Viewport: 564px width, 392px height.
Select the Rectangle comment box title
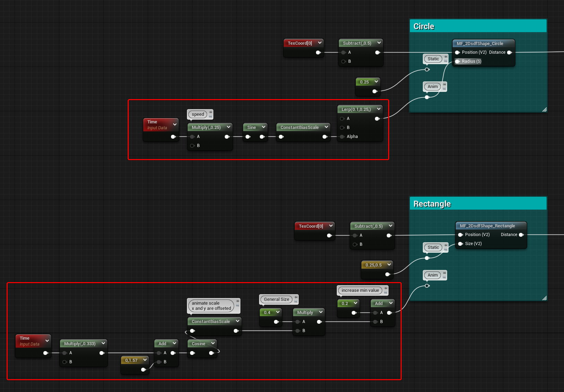(432, 204)
